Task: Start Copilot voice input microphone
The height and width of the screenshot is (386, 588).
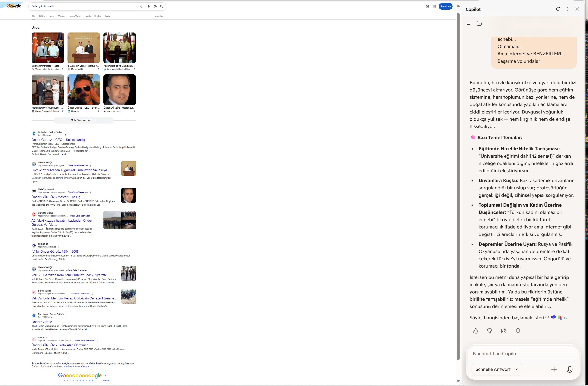Action: pos(569,370)
